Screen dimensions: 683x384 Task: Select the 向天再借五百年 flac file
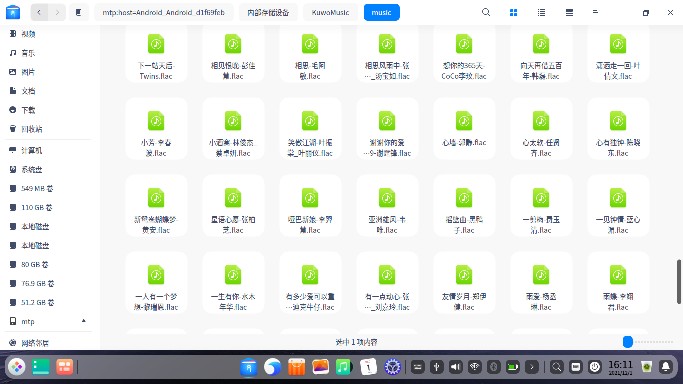coord(541,53)
